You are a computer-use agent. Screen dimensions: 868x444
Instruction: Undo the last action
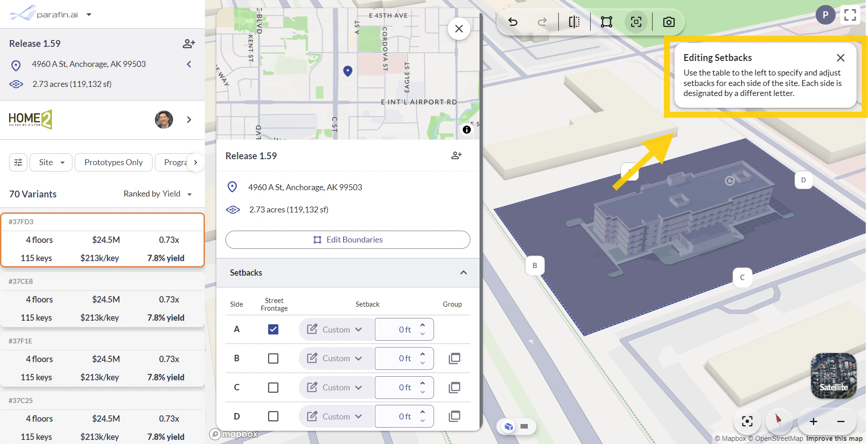(x=514, y=21)
